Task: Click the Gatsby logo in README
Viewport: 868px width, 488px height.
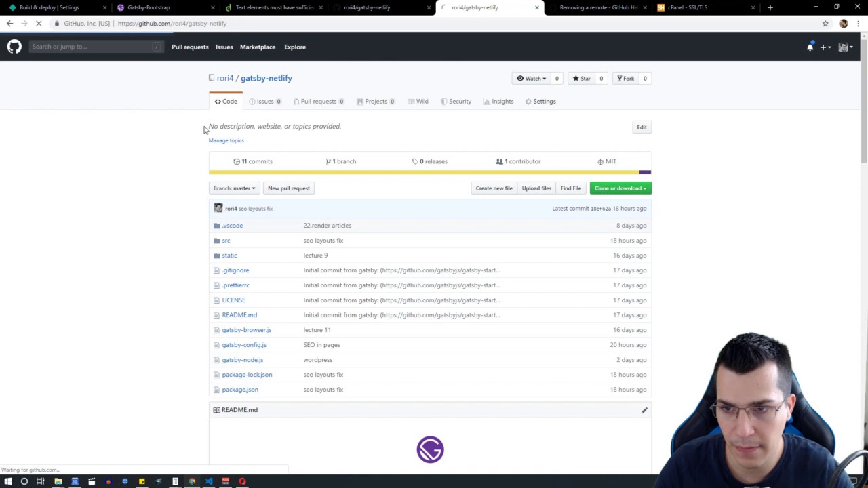Action: 430,449
